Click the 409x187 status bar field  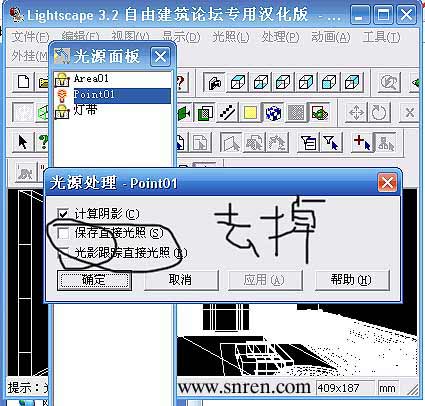(345, 388)
